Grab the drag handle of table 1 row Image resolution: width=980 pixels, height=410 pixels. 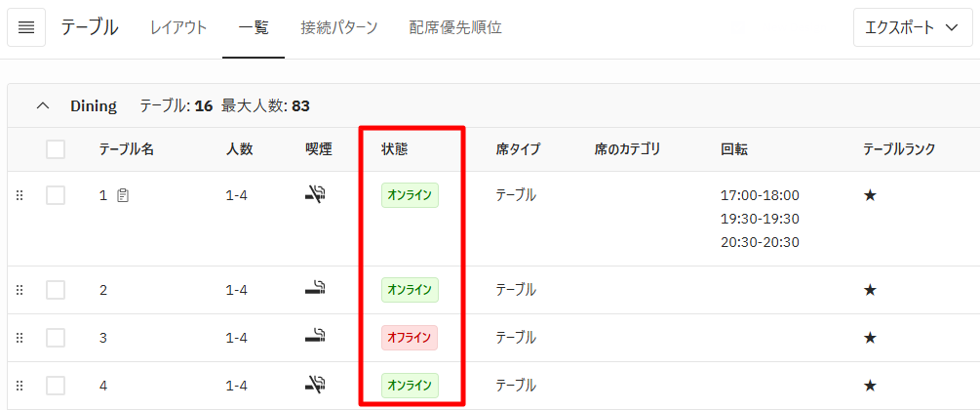tap(20, 195)
